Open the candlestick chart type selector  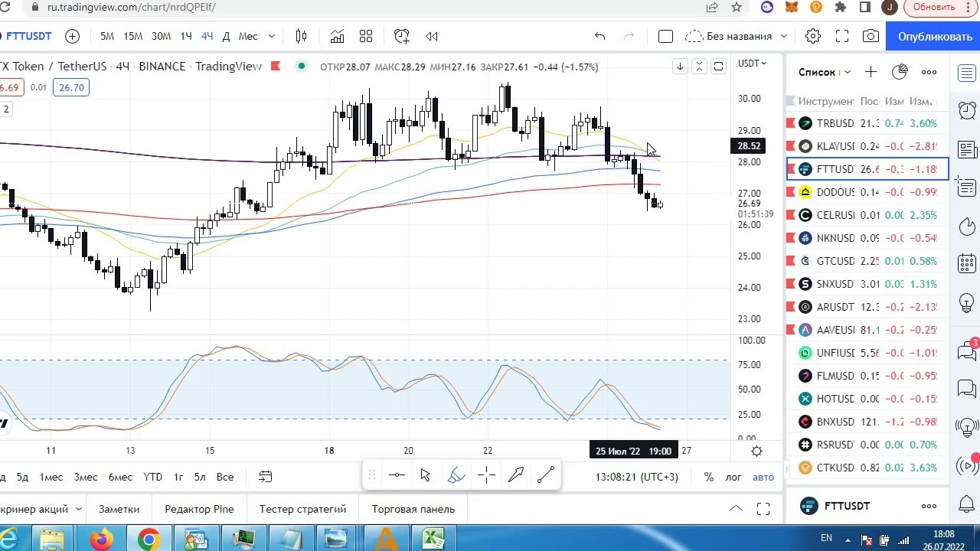[301, 36]
